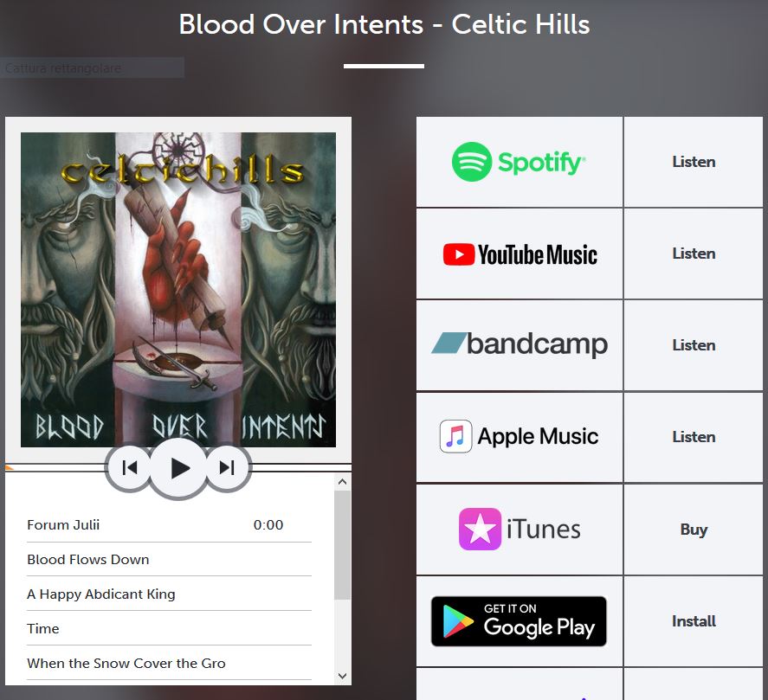
Task: Listen on Apple Music
Action: point(694,437)
